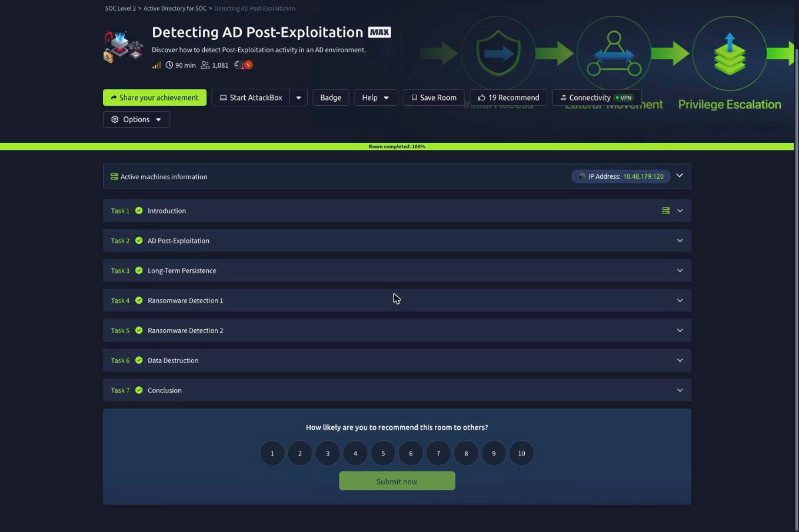The height and width of the screenshot is (532, 799).
Task: Click 19 Recommend button
Action: pyautogui.click(x=508, y=98)
